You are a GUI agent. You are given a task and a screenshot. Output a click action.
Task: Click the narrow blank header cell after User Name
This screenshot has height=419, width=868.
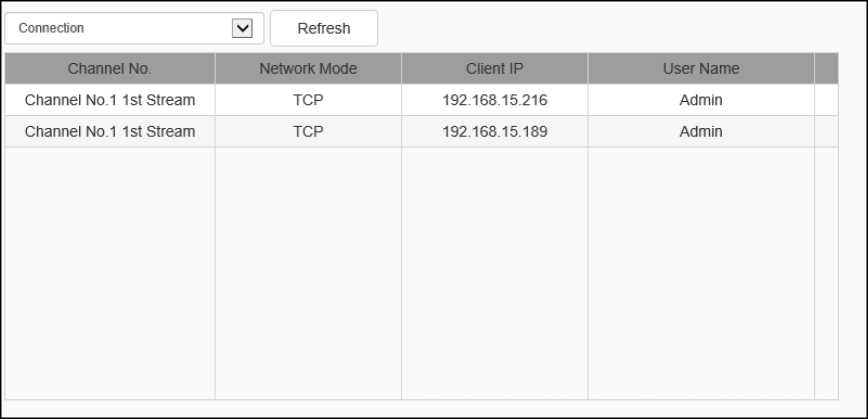tap(826, 69)
